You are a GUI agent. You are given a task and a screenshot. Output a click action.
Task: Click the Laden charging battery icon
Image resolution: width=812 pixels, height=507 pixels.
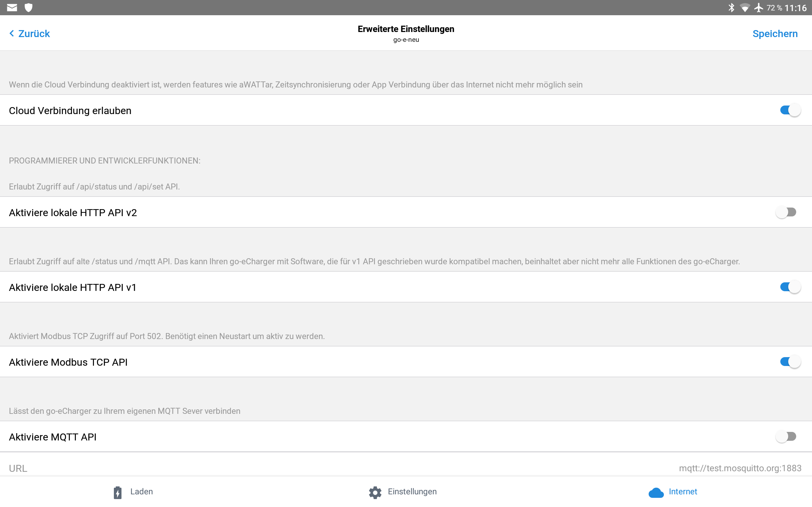[118, 492]
